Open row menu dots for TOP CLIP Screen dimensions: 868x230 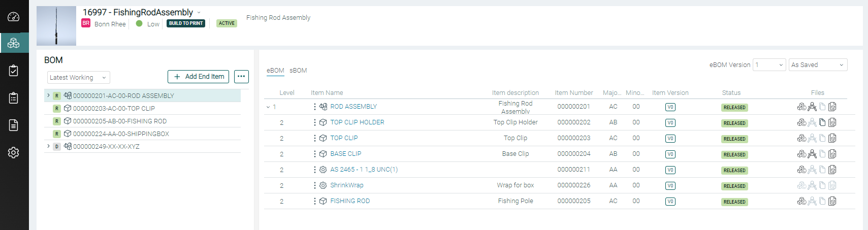pyautogui.click(x=315, y=138)
